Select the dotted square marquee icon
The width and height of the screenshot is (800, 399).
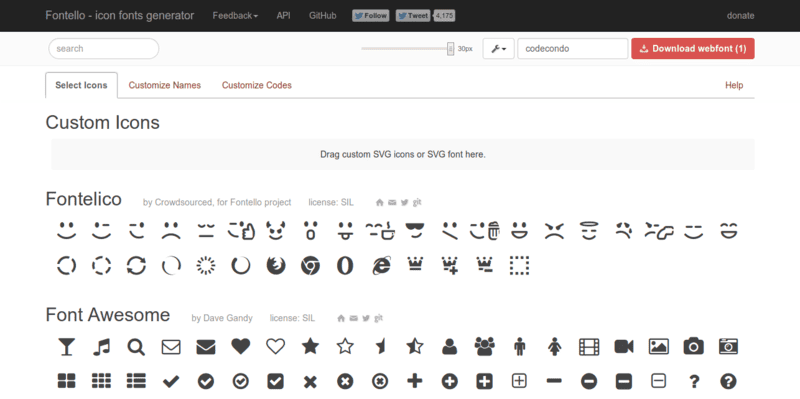coord(519,266)
